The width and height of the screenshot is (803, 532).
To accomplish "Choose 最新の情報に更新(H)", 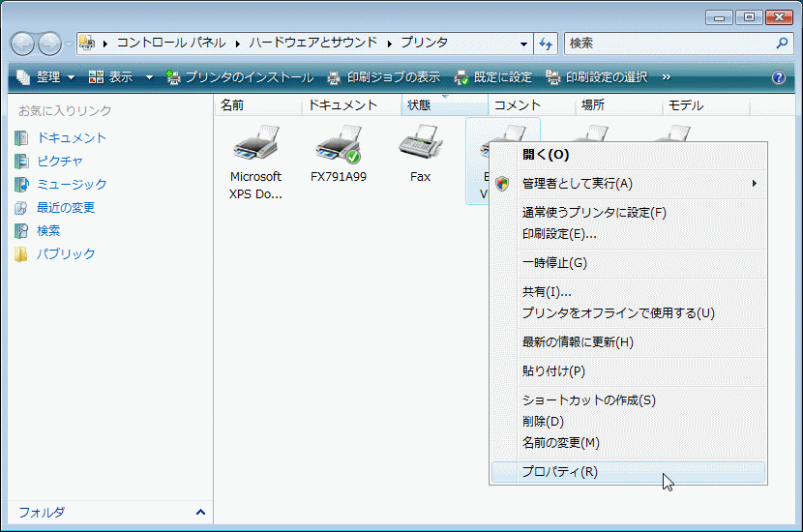I will point(628,342).
